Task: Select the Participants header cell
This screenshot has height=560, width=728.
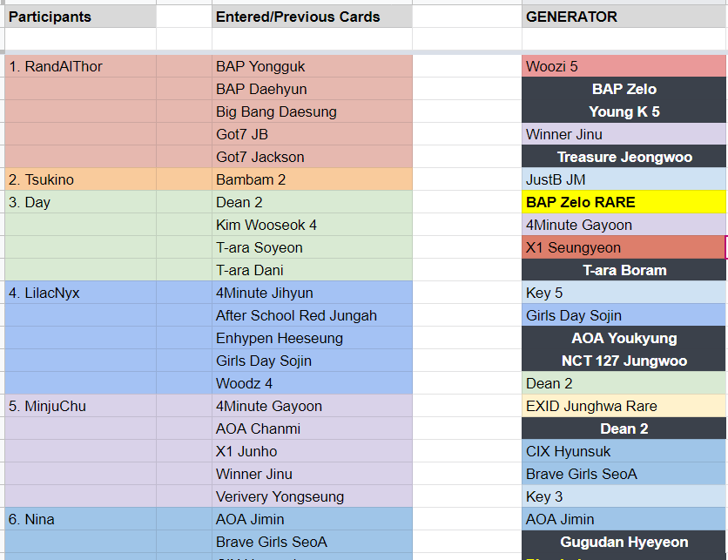Action: 80,17
